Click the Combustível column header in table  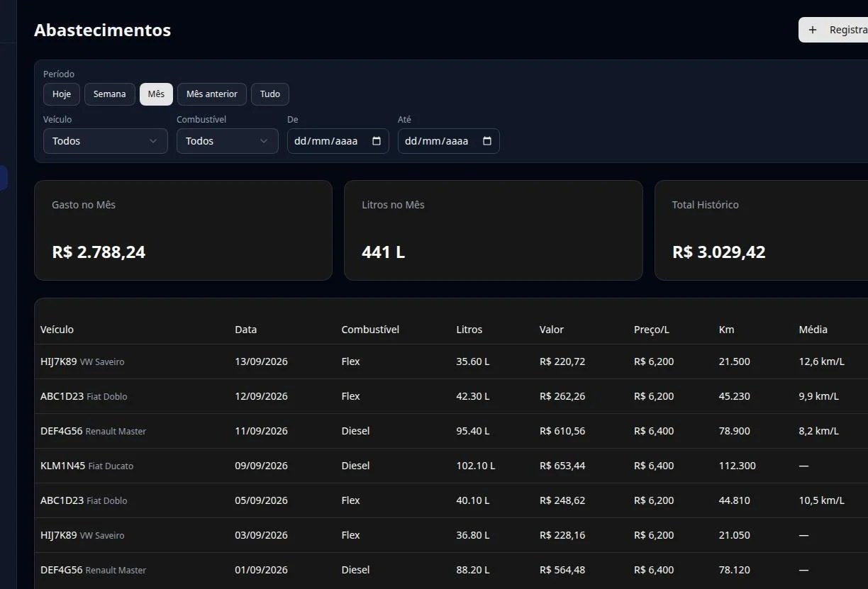[x=370, y=330]
